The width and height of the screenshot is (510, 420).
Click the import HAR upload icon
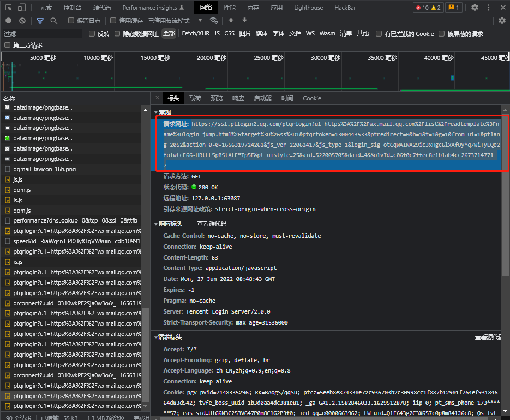(231, 21)
